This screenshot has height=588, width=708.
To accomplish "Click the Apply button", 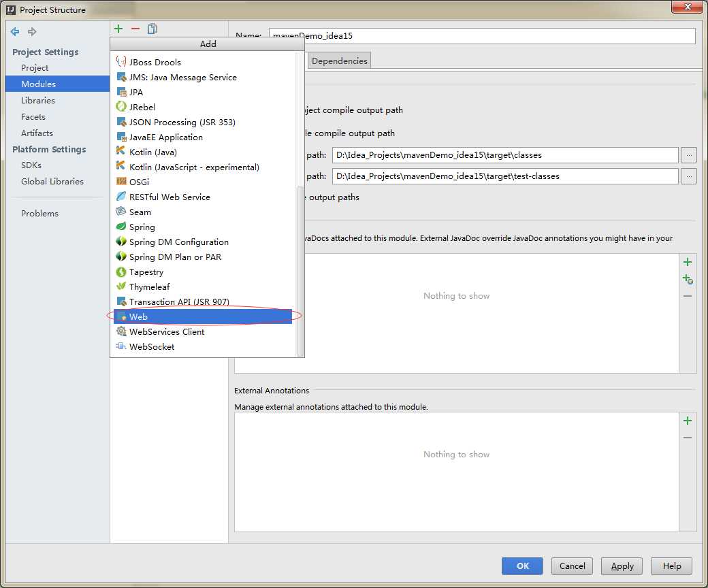I will (x=622, y=566).
